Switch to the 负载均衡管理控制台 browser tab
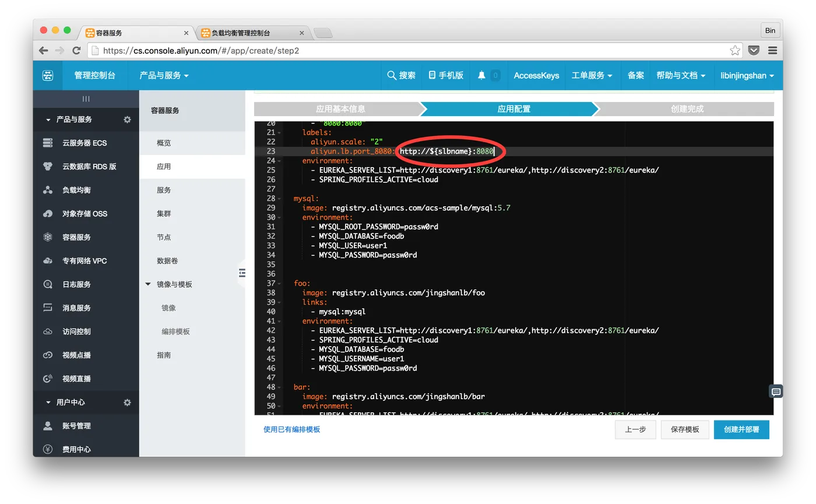The image size is (816, 504). point(253,33)
